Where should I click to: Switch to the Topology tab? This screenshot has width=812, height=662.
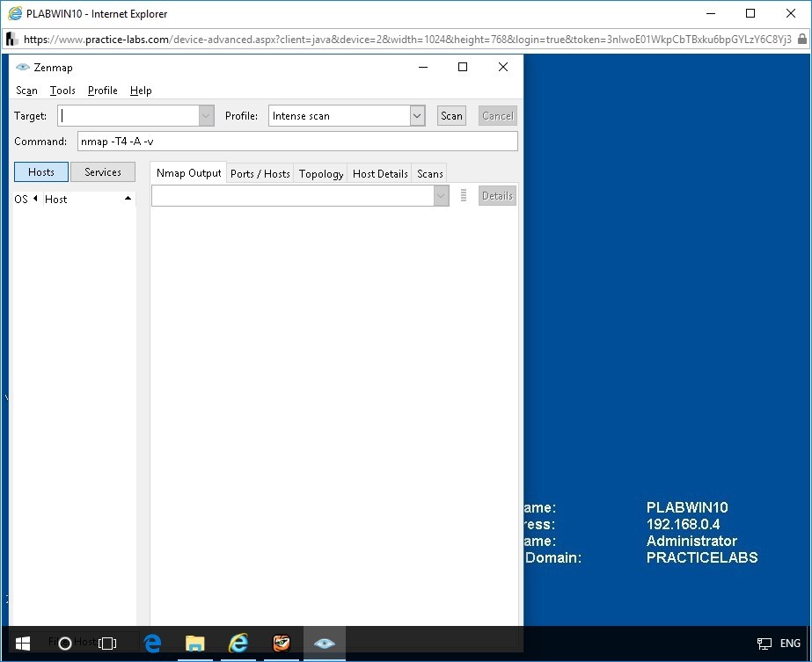tap(320, 174)
